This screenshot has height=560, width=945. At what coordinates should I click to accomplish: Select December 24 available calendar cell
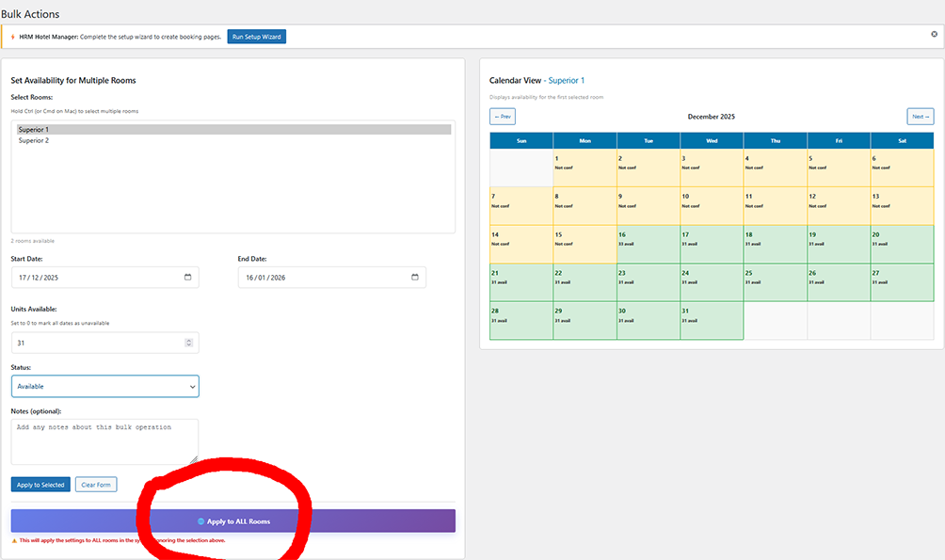click(712, 282)
